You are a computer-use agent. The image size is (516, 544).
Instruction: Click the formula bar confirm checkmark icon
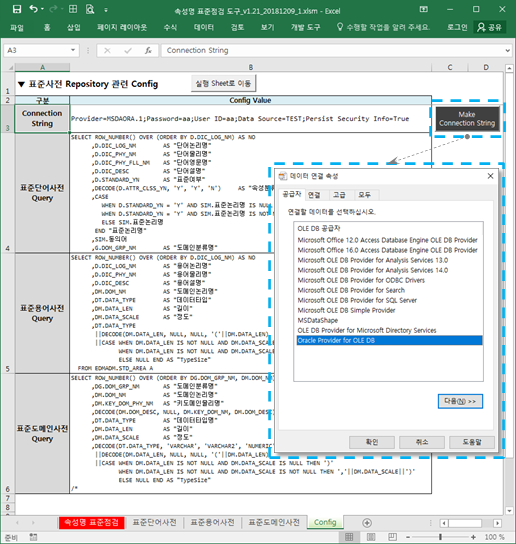tap(128, 51)
